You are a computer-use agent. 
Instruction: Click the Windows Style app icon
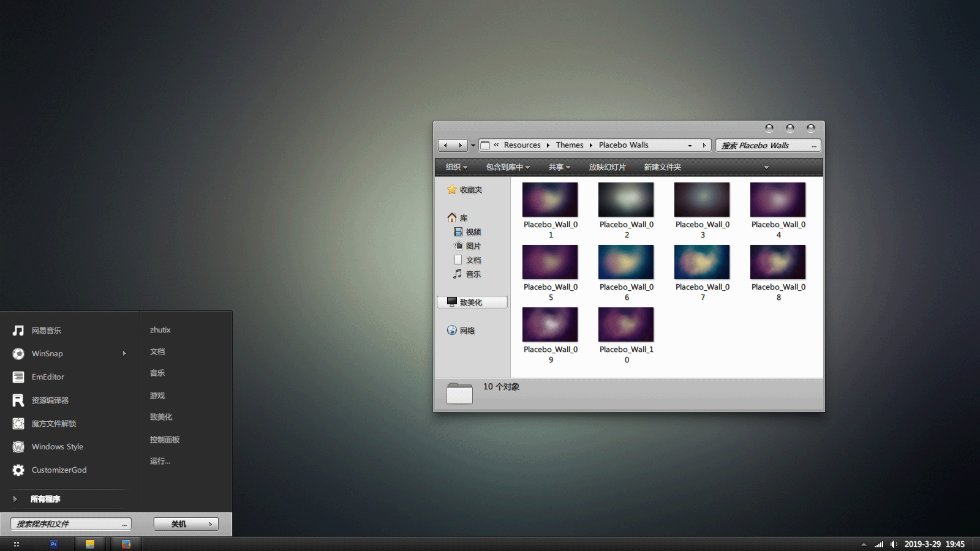coord(18,447)
